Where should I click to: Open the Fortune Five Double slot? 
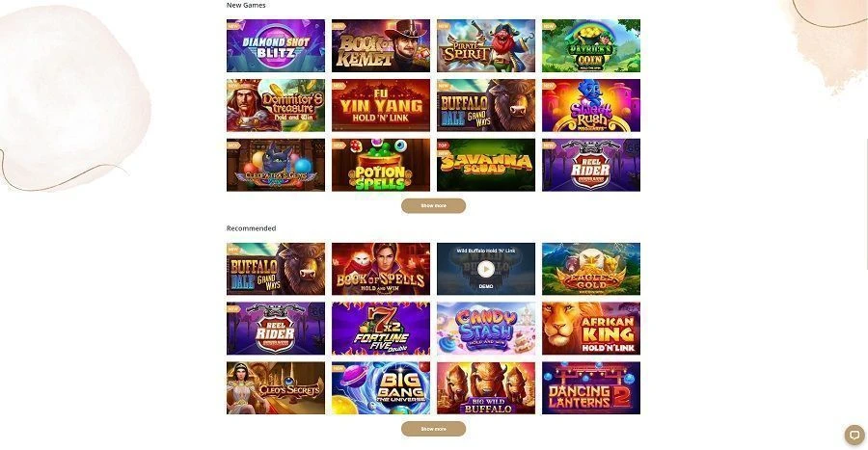pyautogui.click(x=381, y=329)
